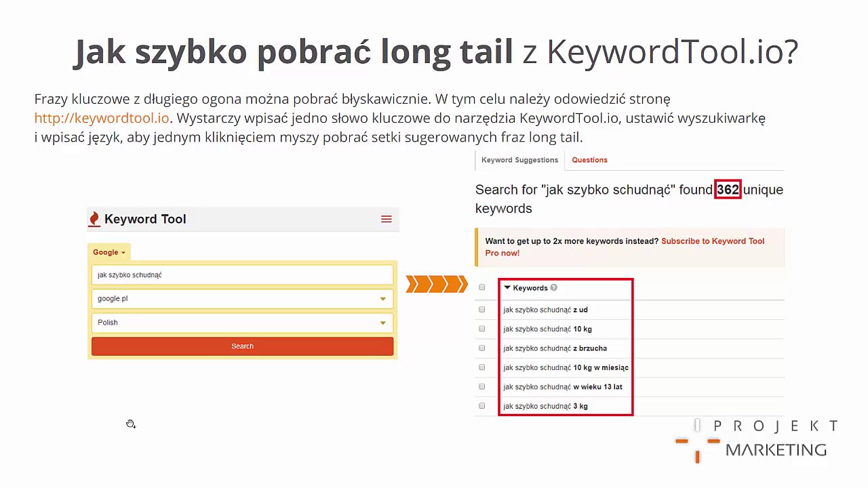
Task: Click the keyword text 'jak szybko schudnąć 3 kg'
Action: [545, 406]
